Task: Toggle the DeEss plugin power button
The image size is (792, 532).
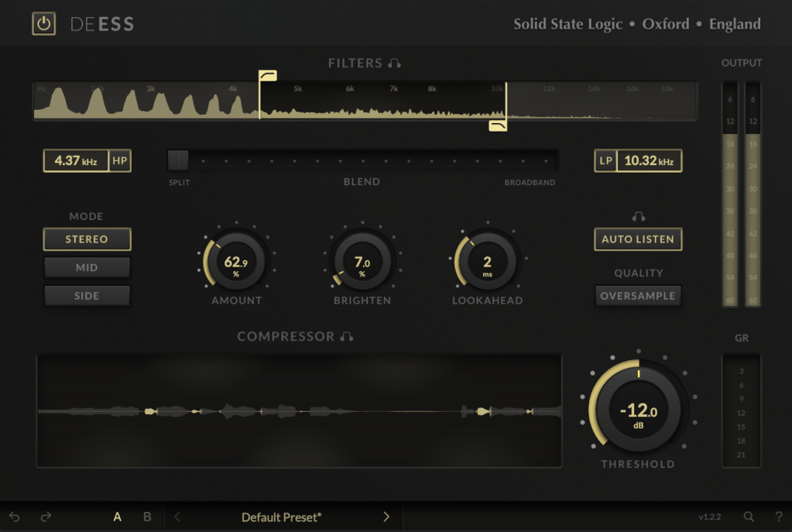Action: pyautogui.click(x=44, y=23)
